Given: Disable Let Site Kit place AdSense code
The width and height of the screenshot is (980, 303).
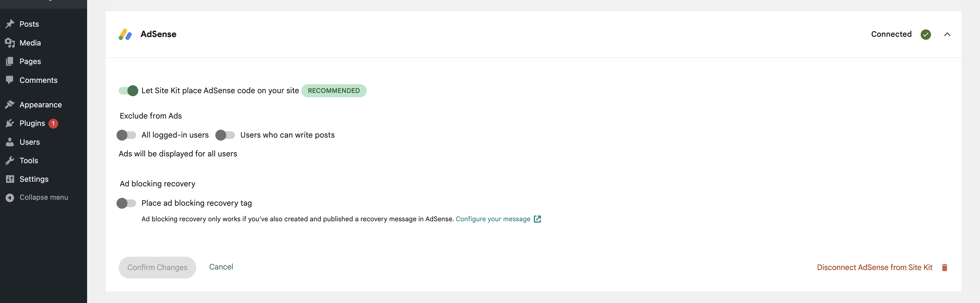Looking at the screenshot, I should point(128,90).
